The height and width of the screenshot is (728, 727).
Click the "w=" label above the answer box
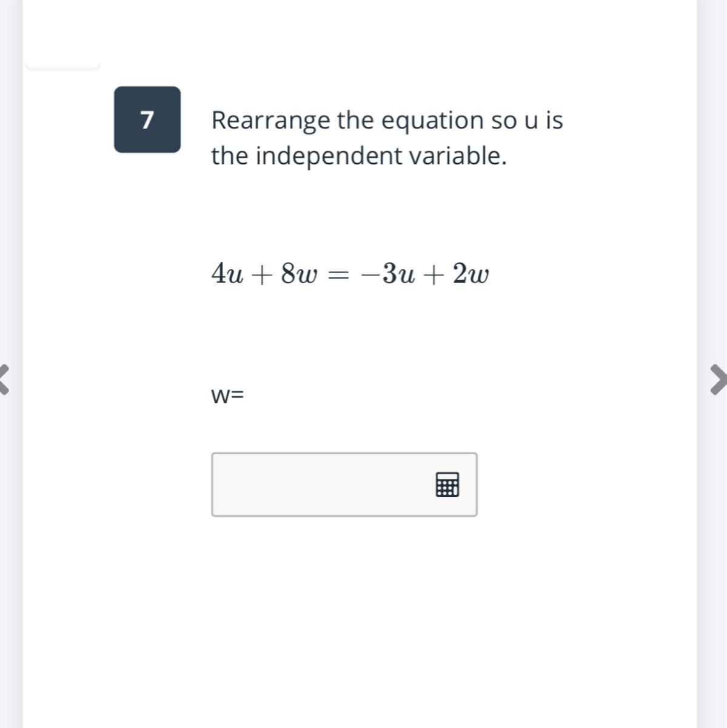[x=227, y=396]
